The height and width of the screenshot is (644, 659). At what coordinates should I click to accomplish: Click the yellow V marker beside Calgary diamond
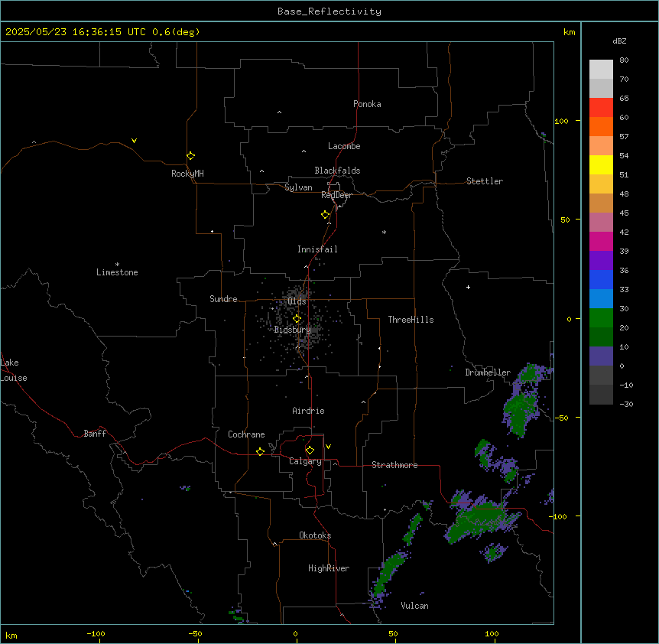pyautogui.click(x=328, y=447)
